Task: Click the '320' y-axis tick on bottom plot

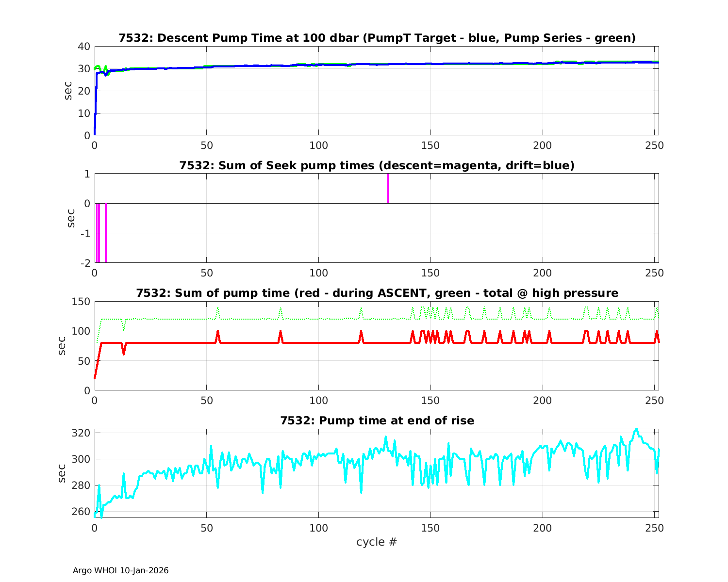Action: (80, 433)
